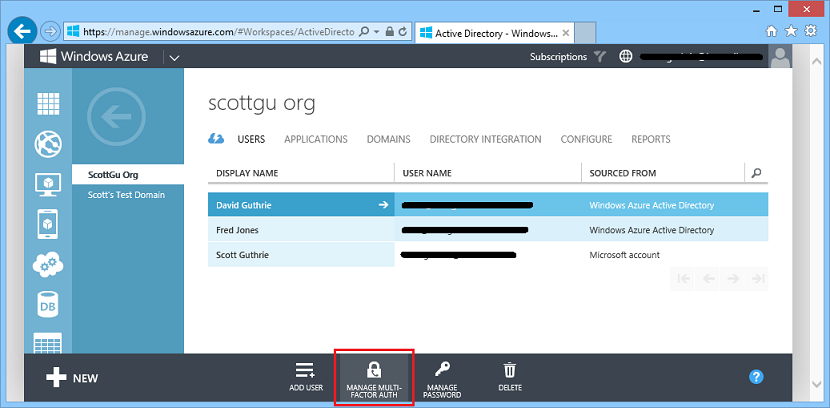Open browser tools gear icon
Image resolution: width=830 pixels, height=408 pixels.
[x=810, y=31]
